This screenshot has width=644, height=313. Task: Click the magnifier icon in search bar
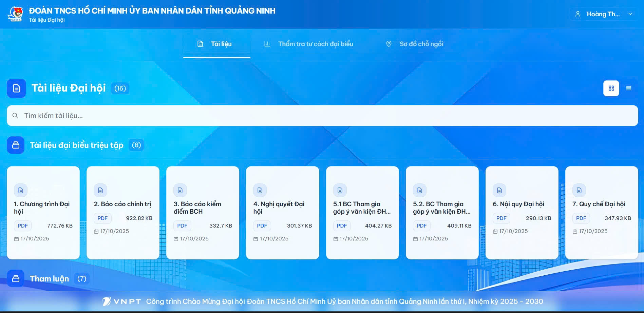pyautogui.click(x=15, y=116)
